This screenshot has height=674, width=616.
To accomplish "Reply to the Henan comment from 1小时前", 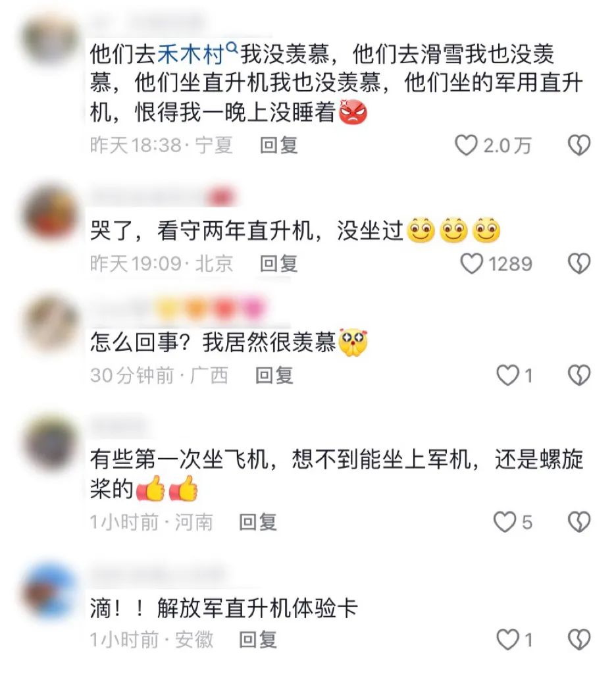I will [258, 522].
